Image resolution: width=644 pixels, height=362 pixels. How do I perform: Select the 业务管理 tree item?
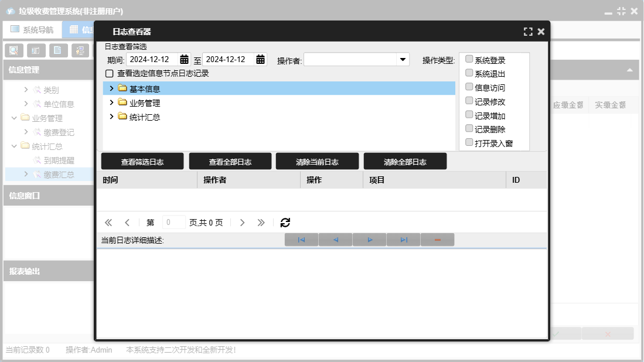click(144, 103)
